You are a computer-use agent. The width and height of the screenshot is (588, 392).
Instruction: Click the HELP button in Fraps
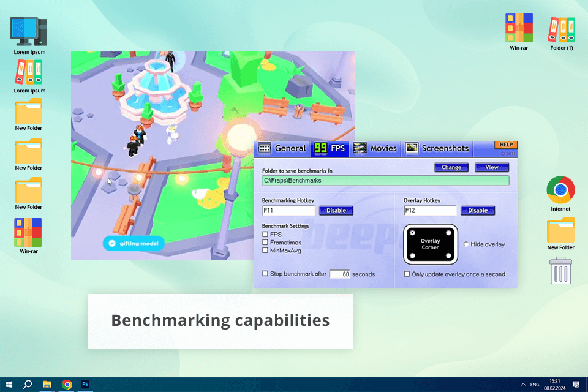(x=506, y=145)
